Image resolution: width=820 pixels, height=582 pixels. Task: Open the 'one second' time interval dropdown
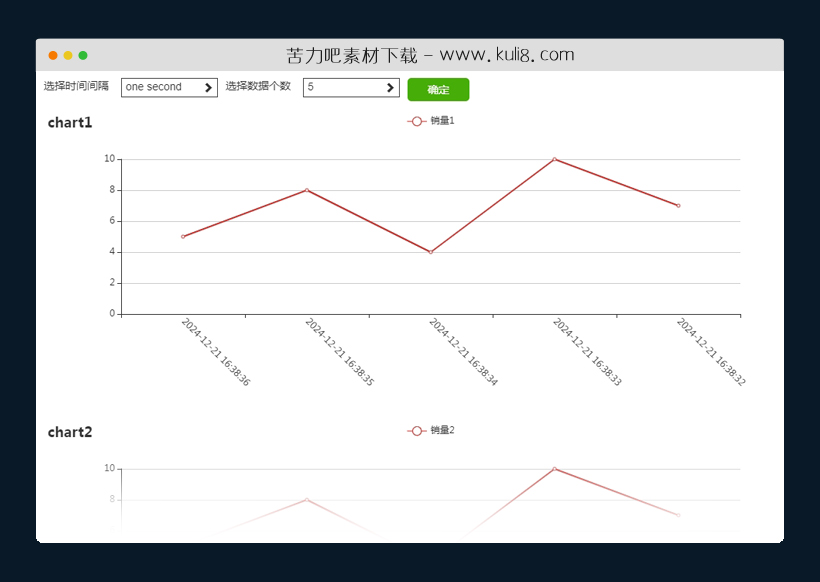[x=168, y=88]
